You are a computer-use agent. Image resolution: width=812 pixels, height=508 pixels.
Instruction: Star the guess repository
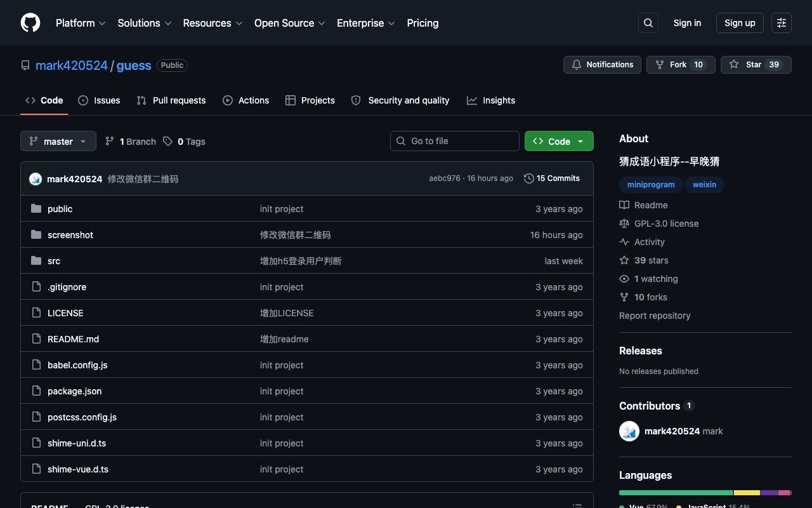tap(756, 65)
